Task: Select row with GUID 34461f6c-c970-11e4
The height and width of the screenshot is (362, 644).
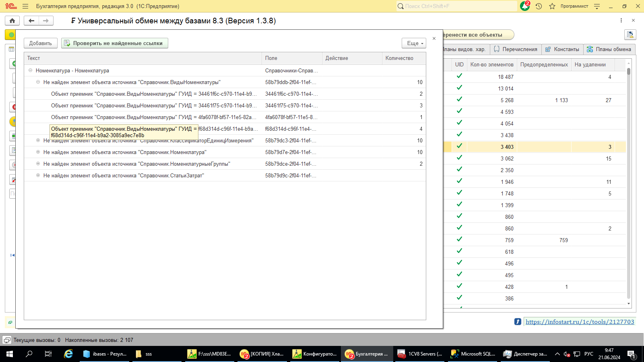Action: tap(225, 94)
